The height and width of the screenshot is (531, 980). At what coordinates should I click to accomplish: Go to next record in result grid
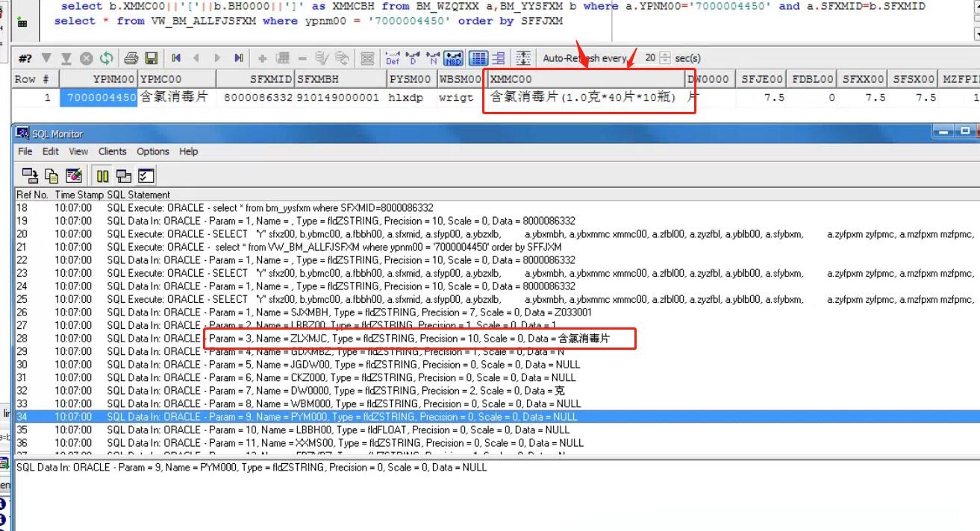(x=217, y=58)
